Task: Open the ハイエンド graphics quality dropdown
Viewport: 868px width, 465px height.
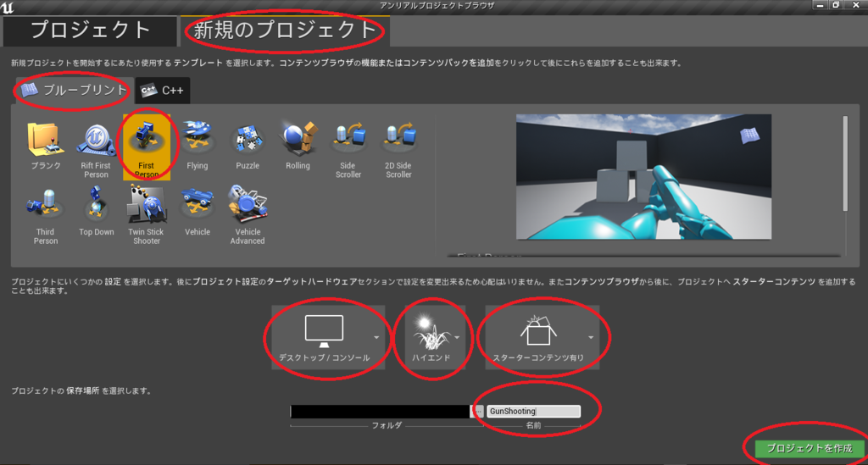Action: click(x=435, y=337)
